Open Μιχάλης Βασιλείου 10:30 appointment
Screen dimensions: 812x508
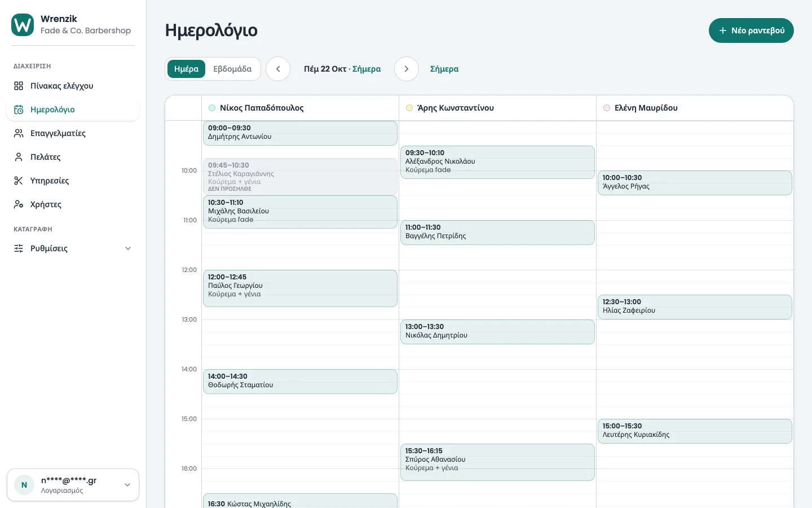[300, 212]
